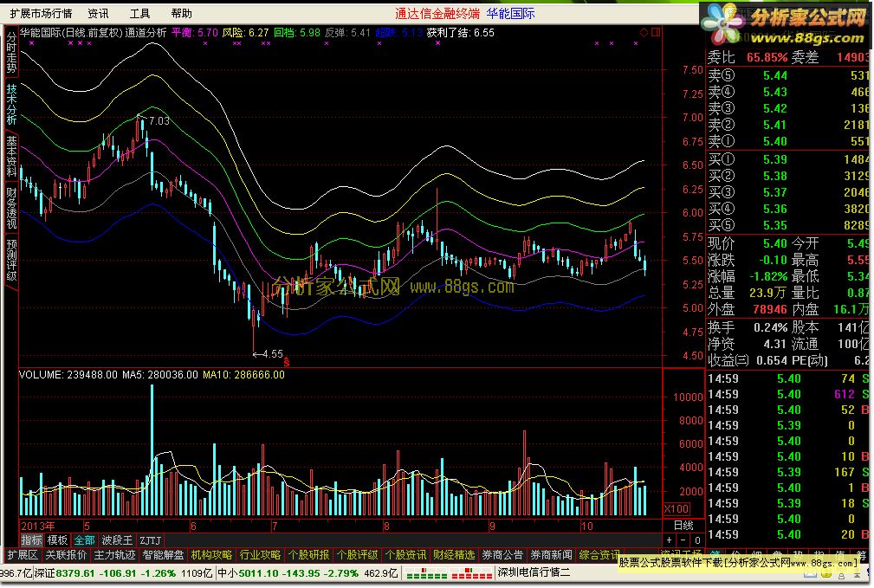Click the red diamond icon above the chart
This screenshot has height=588, width=874.
click(644, 32)
